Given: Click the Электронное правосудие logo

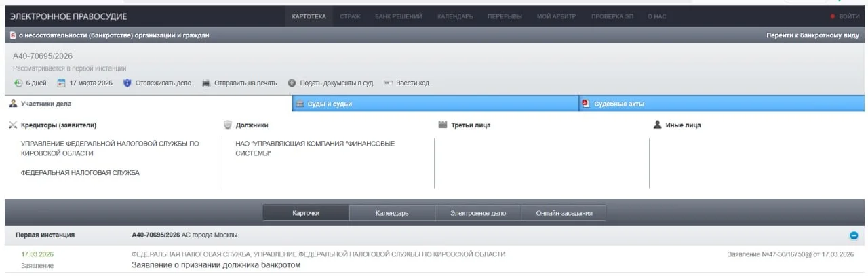Looking at the screenshot, I should coord(68,16).
